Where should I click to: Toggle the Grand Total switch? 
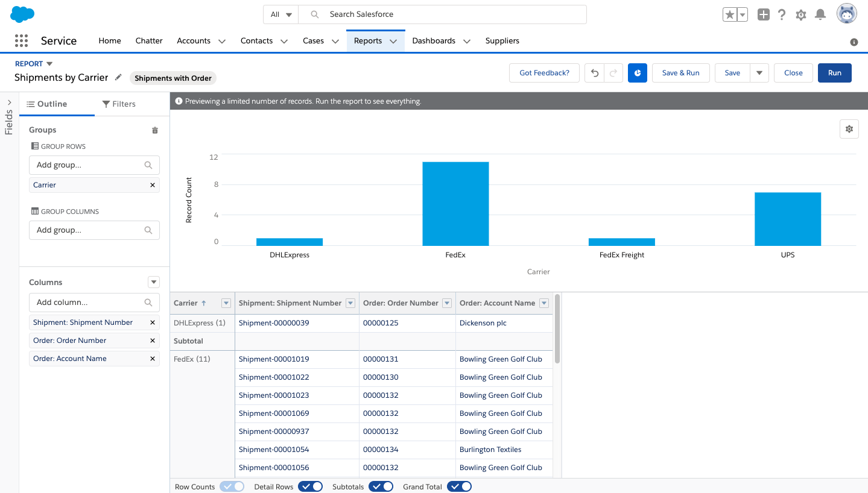point(459,486)
